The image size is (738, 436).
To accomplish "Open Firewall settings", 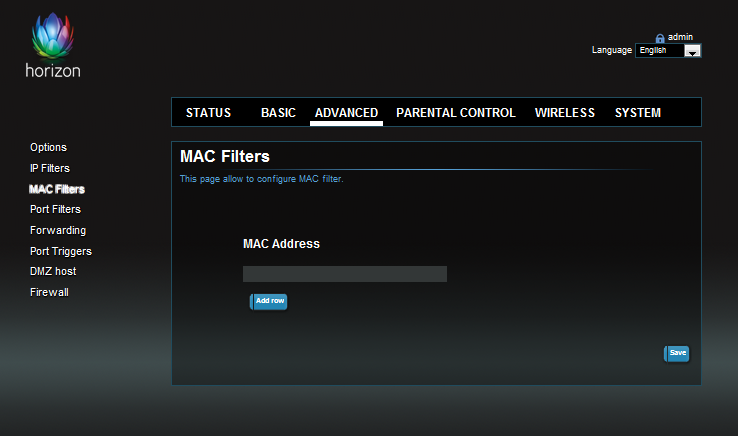I will click(49, 292).
